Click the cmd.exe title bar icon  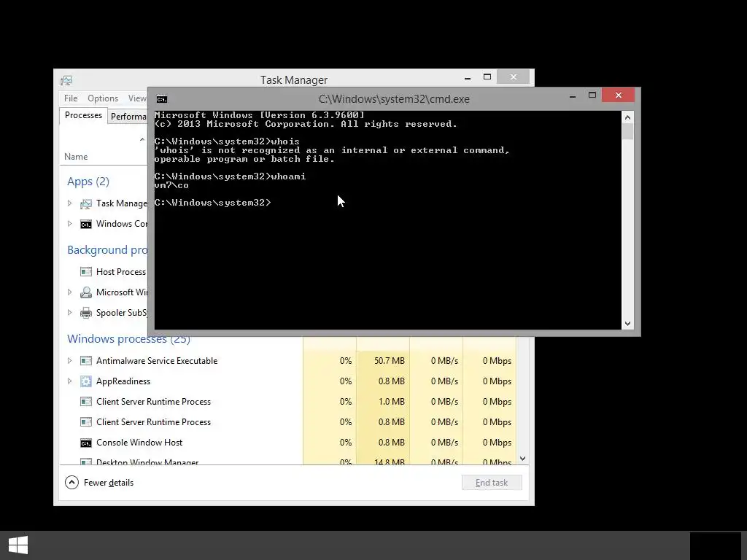click(162, 99)
